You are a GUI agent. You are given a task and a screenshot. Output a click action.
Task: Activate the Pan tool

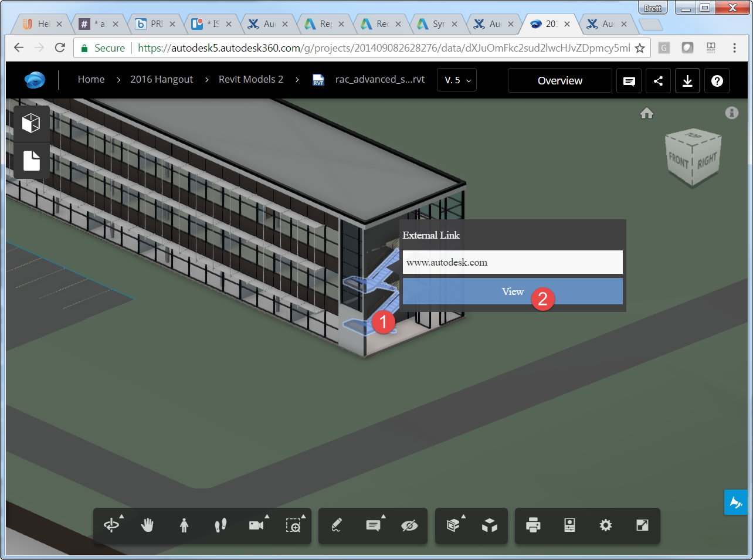pyautogui.click(x=147, y=525)
